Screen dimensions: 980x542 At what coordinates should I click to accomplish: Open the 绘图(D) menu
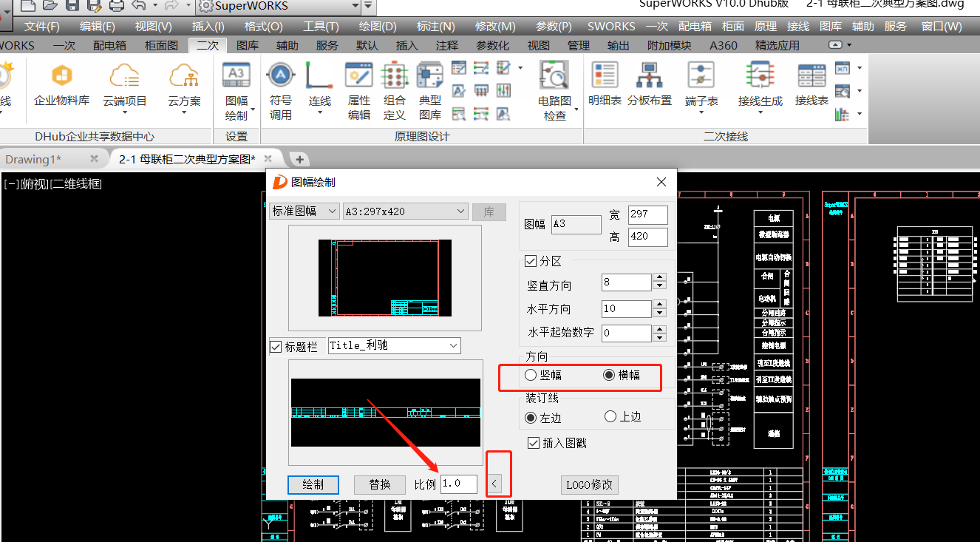(x=378, y=27)
